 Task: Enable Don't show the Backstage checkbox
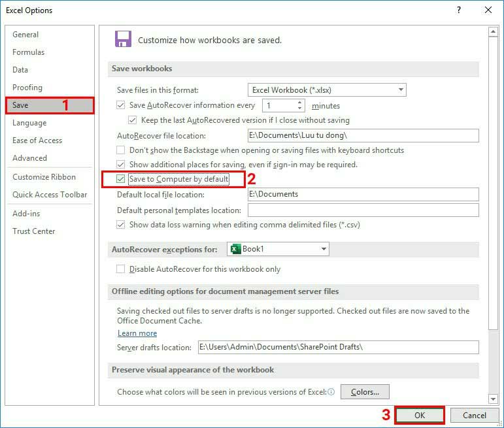click(120, 150)
